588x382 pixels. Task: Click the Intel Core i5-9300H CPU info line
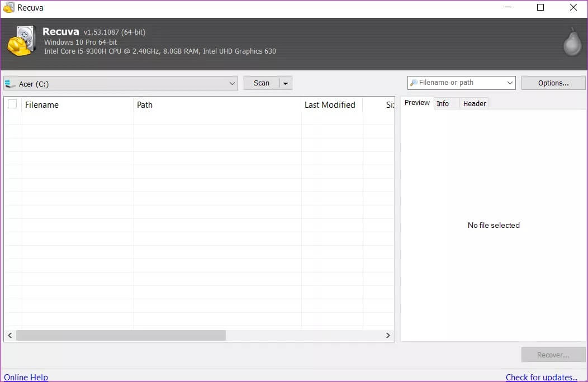pyautogui.click(x=160, y=51)
